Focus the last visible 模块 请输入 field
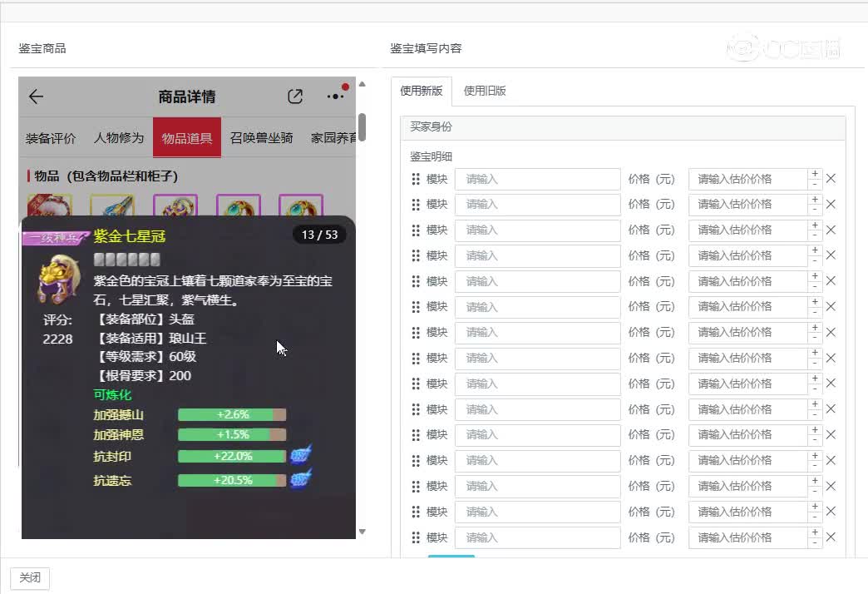The height and width of the screenshot is (594, 868). click(538, 537)
